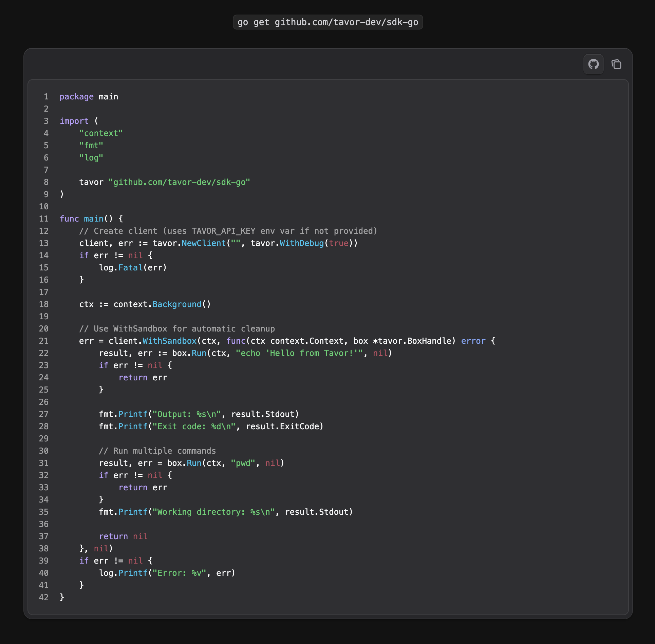
Task: Click the log.Printf("Error: %v") line
Action: coord(167,573)
